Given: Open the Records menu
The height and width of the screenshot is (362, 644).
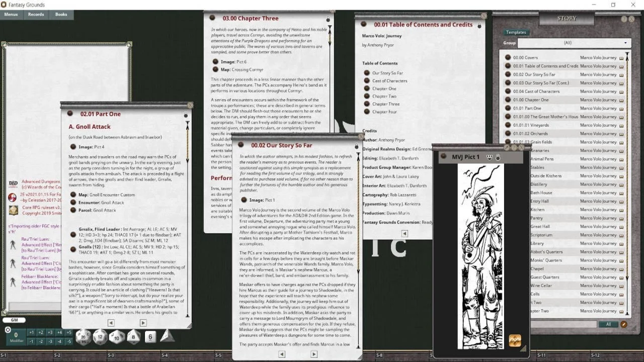Looking at the screenshot, I should tap(36, 15).
